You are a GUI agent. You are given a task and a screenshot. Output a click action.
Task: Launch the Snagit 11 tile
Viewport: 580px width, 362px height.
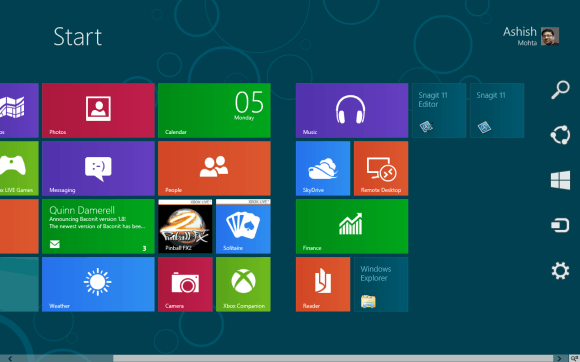[497, 110]
